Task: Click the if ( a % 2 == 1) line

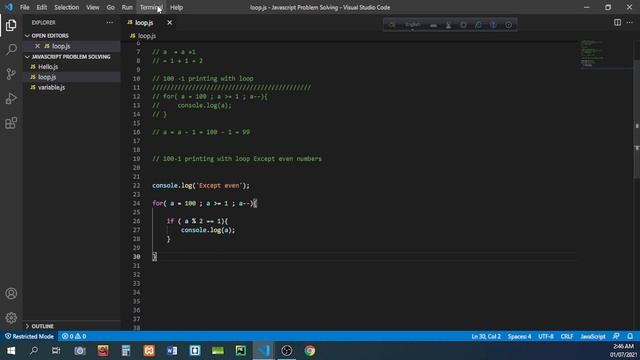Action: tap(197, 221)
